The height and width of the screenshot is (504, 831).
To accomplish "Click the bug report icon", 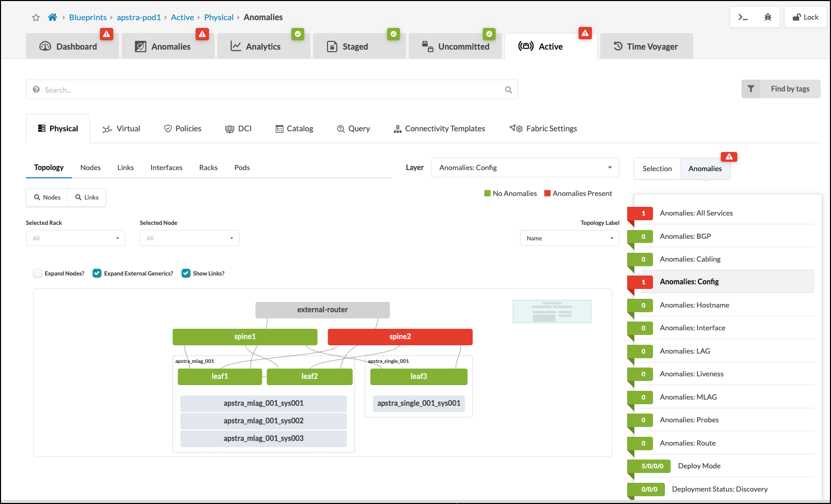I will (767, 18).
